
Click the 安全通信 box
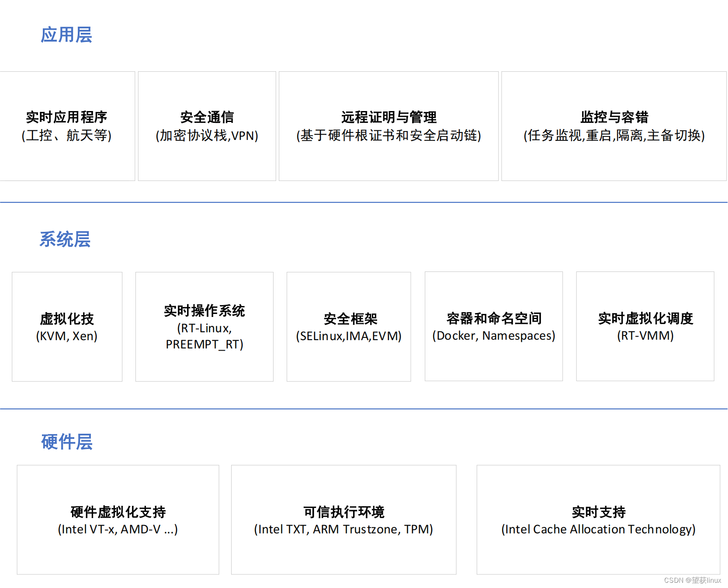pos(207,126)
